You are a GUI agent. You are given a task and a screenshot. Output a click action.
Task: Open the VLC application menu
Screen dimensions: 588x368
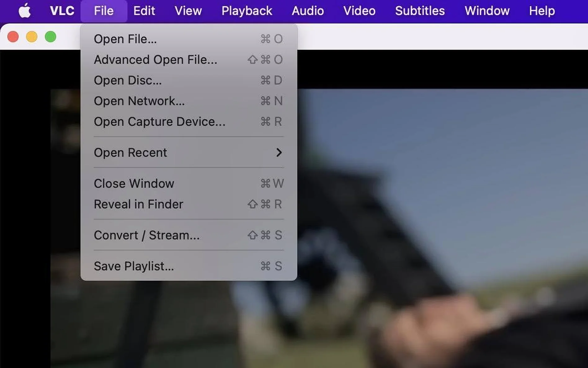pos(62,11)
